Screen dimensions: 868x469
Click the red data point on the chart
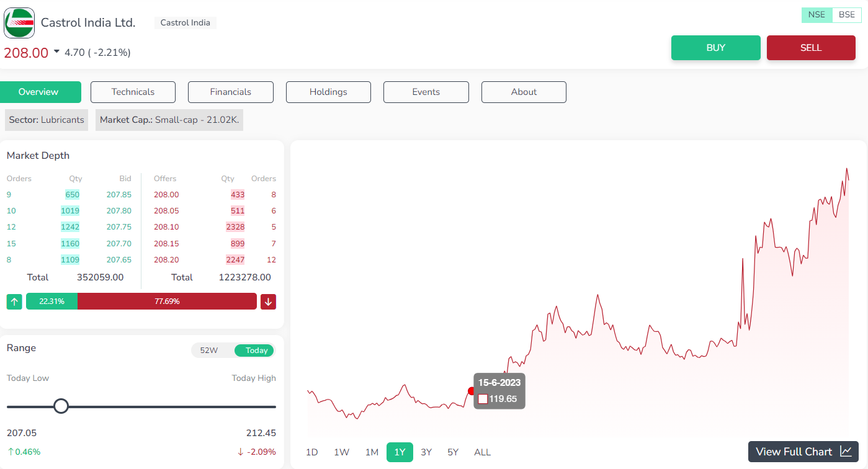471,391
